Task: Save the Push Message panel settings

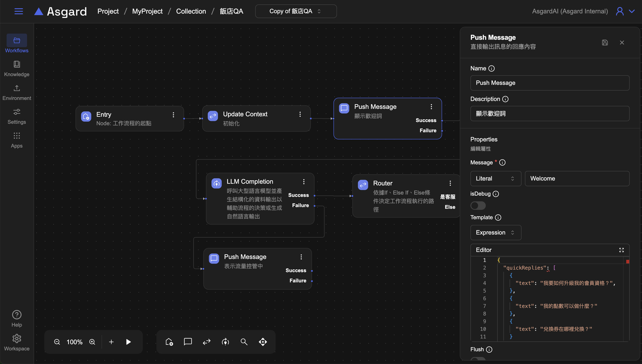Action: coord(605,43)
